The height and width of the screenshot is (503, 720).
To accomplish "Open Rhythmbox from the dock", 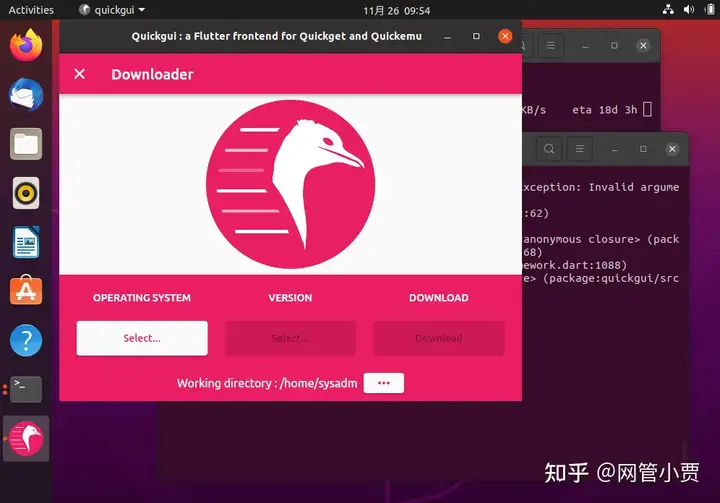I will pos(26,193).
